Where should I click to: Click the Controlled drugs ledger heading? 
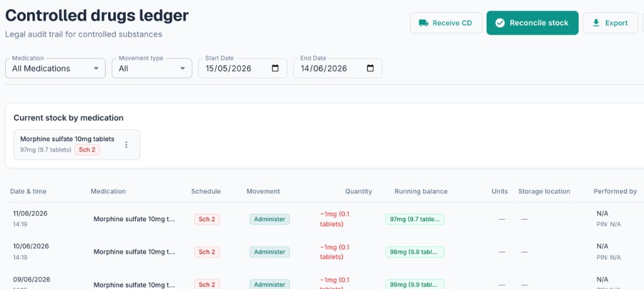[x=97, y=16]
